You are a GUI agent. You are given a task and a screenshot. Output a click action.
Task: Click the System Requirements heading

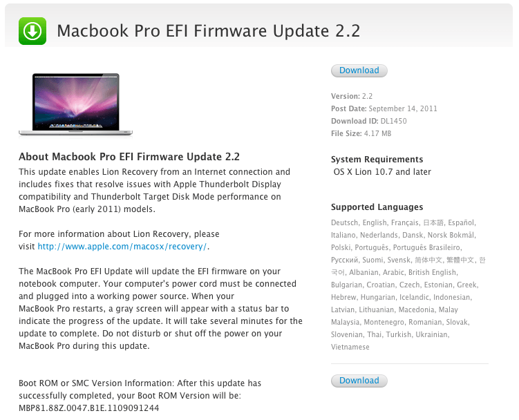(x=377, y=160)
